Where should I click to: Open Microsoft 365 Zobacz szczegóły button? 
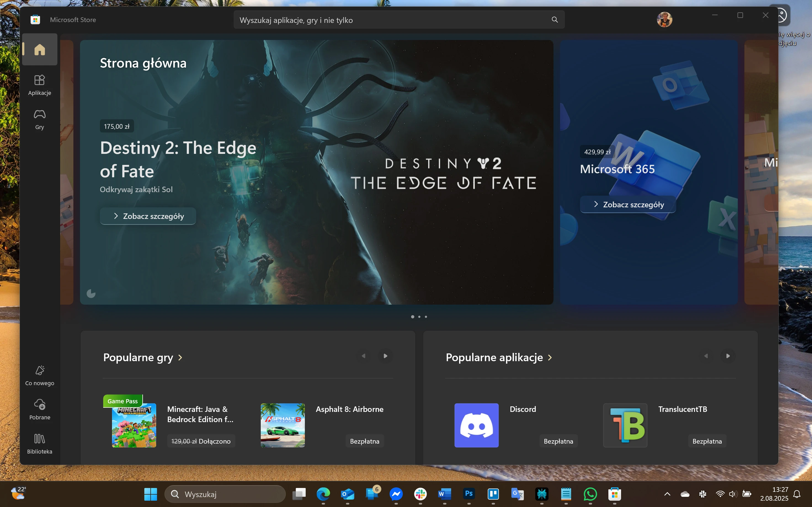[628, 204]
